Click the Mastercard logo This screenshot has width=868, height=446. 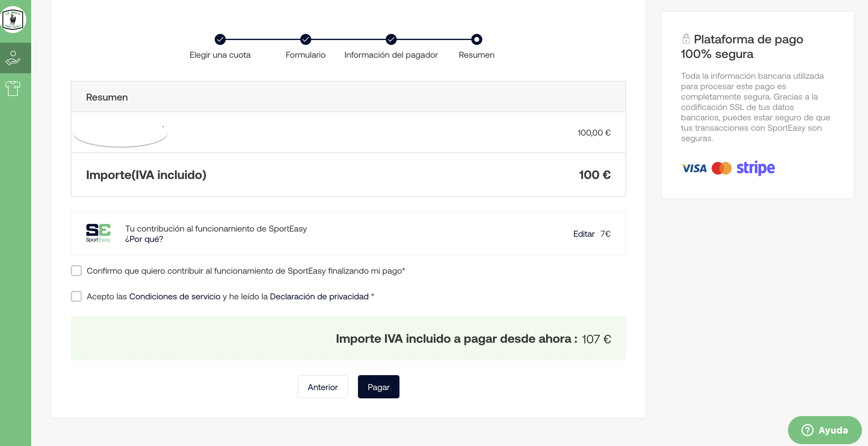pyautogui.click(x=721, y=168)
